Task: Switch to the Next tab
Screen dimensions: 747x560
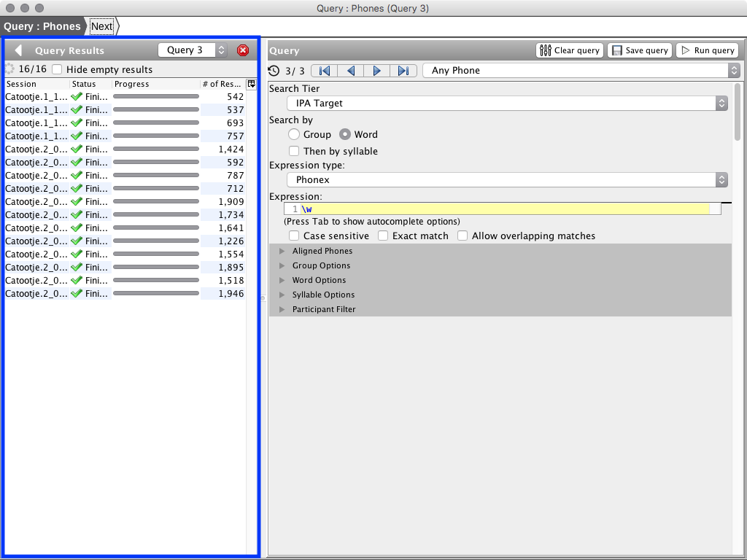Action: (x=101, y=26)
